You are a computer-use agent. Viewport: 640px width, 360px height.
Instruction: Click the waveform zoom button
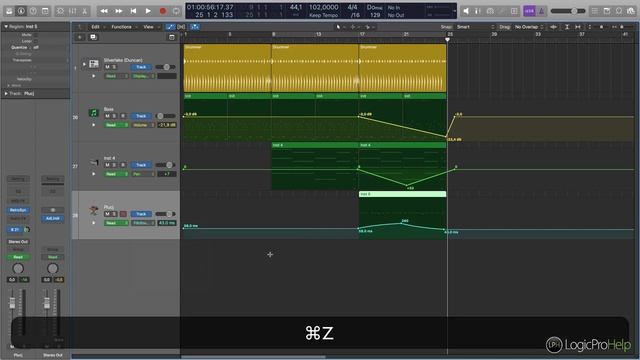click(x=553, y=27)
